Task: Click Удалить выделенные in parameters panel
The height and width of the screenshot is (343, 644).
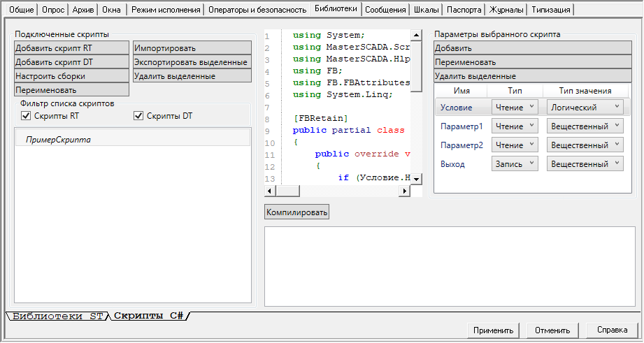Action: pos(533,76)
